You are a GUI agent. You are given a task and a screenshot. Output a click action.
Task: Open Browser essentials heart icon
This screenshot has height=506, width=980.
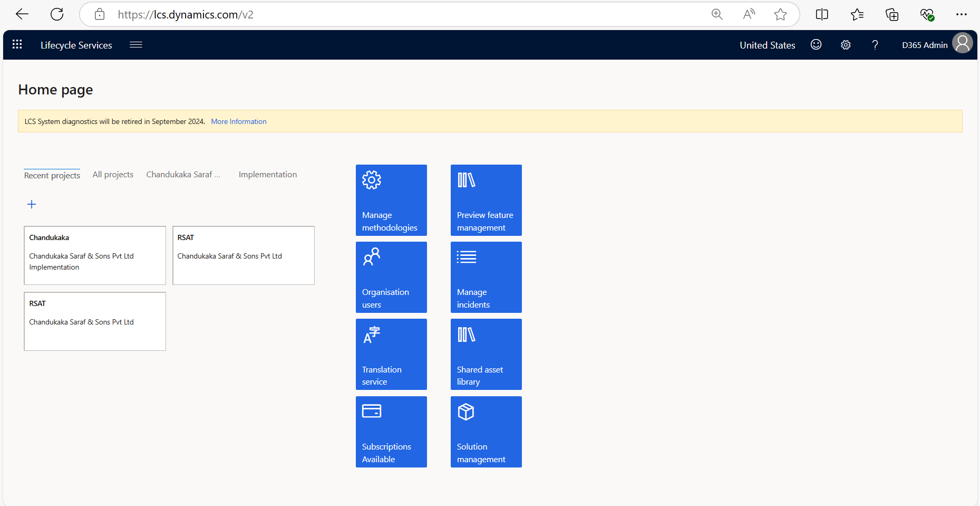pos(927,14)
